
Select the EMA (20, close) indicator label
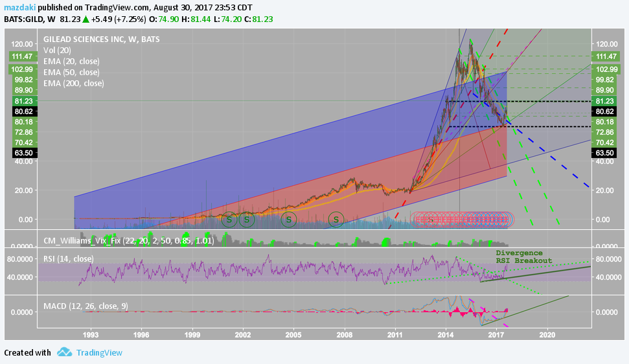71,62
